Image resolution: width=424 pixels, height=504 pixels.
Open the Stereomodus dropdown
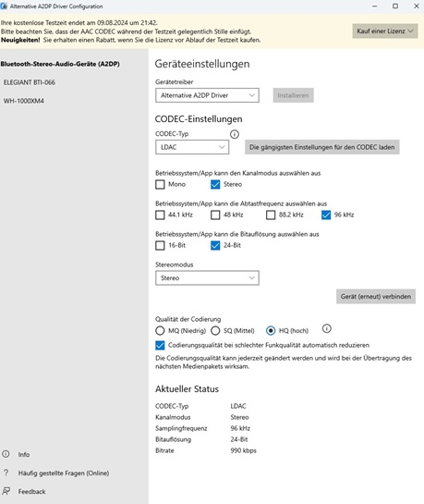coord(207,278)
